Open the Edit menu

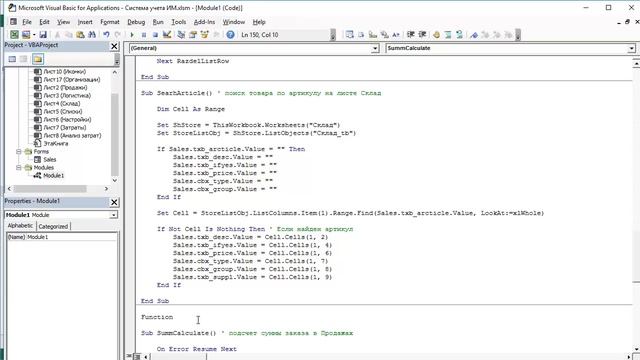[x=44, y=22]
